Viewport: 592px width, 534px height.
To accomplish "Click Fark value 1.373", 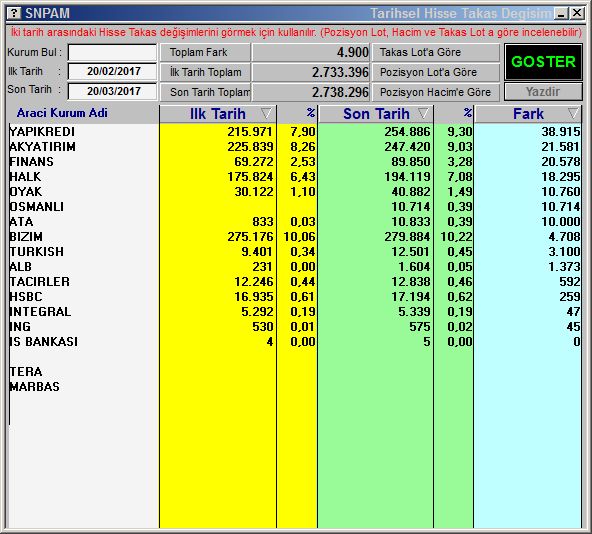I will point(564,267).
